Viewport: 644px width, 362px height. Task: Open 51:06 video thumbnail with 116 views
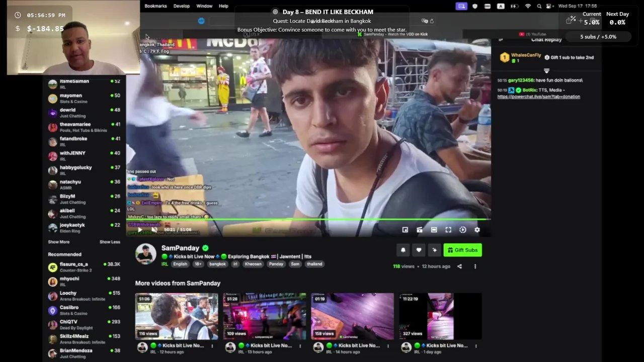[x=177, y=316]
